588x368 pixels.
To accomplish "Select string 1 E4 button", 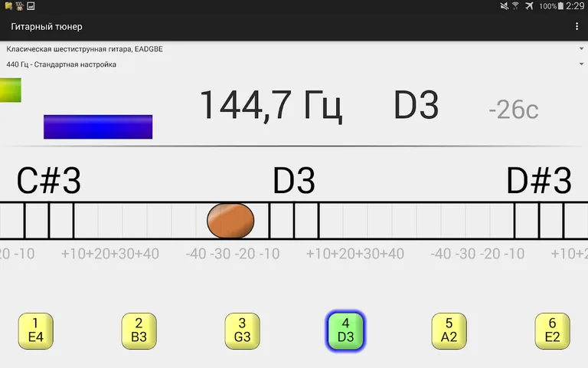I will (36, 331).
